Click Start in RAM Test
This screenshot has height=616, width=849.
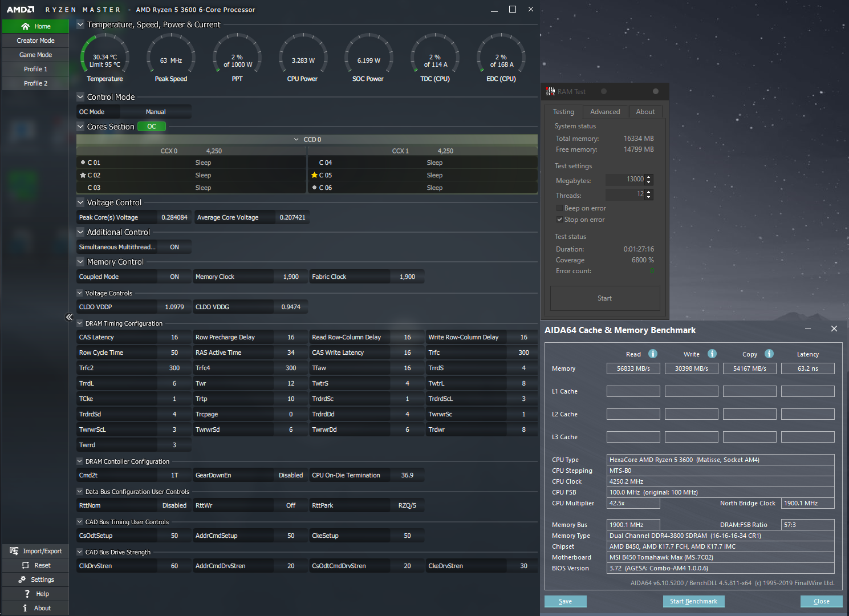[x=605, y=298]
